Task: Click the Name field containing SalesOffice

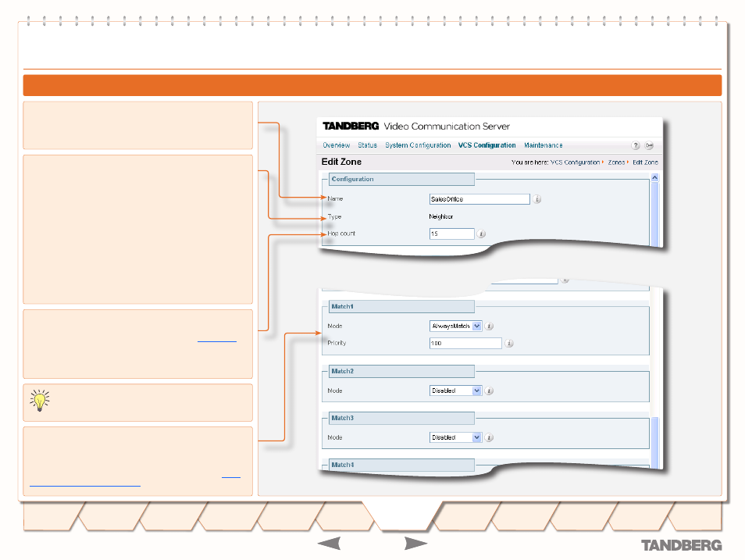Action: [479, 199]
